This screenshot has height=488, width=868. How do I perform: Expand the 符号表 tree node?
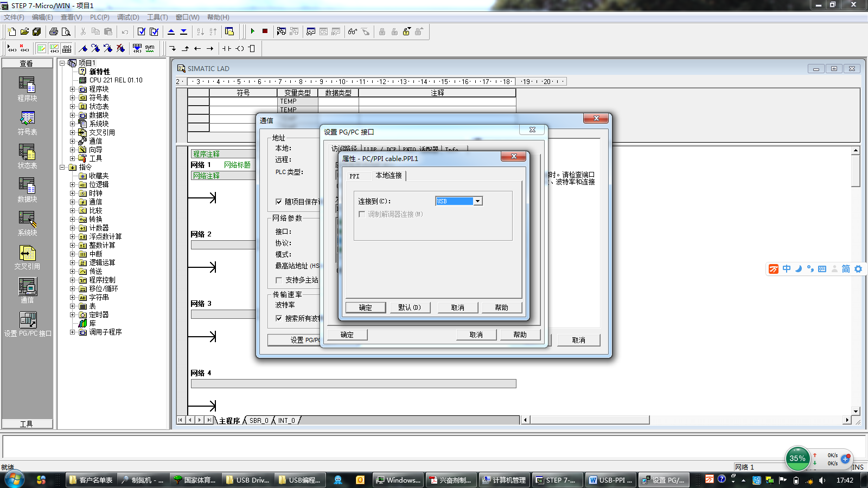point(72,98)
